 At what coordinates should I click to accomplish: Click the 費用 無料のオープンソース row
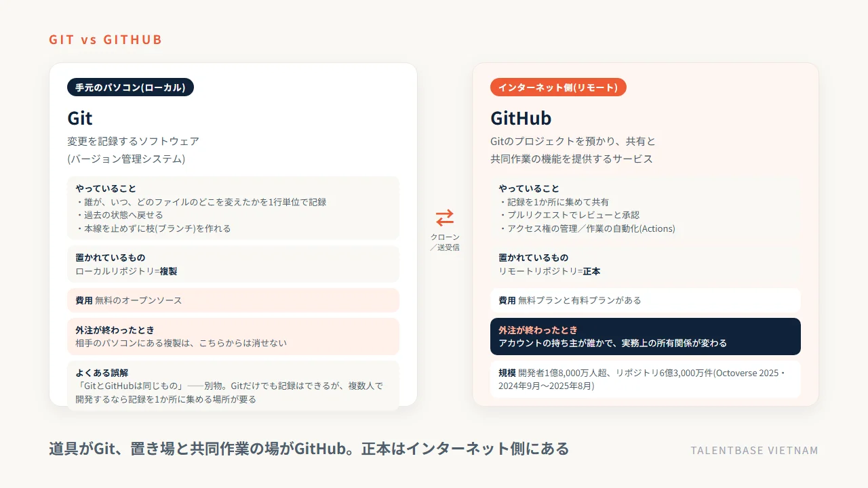click(233, 300)
